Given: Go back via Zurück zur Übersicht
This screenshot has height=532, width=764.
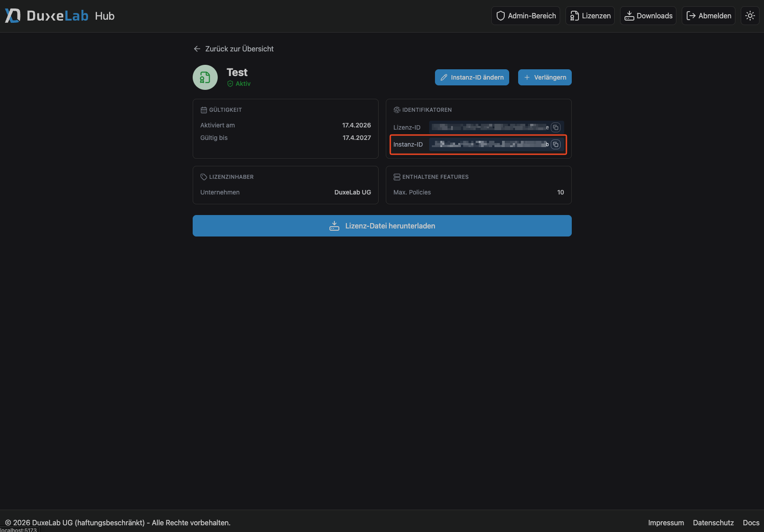Looking at the screenshot, I should 233,49.
